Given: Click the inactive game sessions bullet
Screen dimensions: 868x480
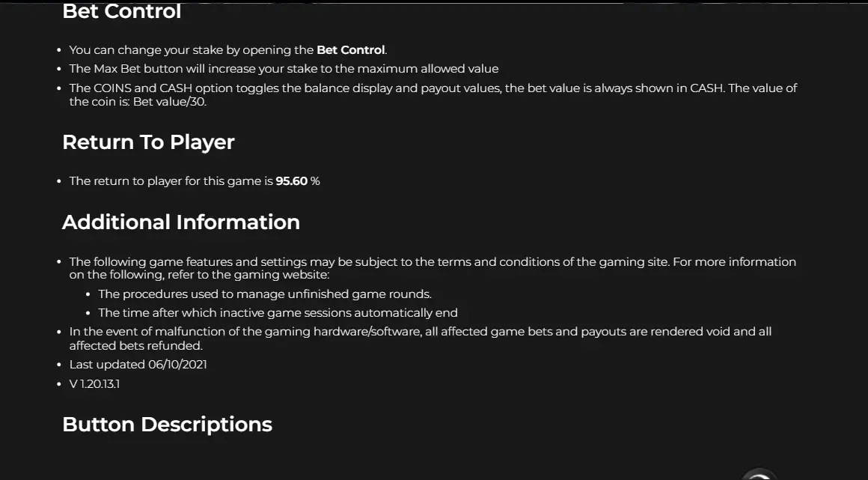Looking at the screenshot, I should 278,312.
